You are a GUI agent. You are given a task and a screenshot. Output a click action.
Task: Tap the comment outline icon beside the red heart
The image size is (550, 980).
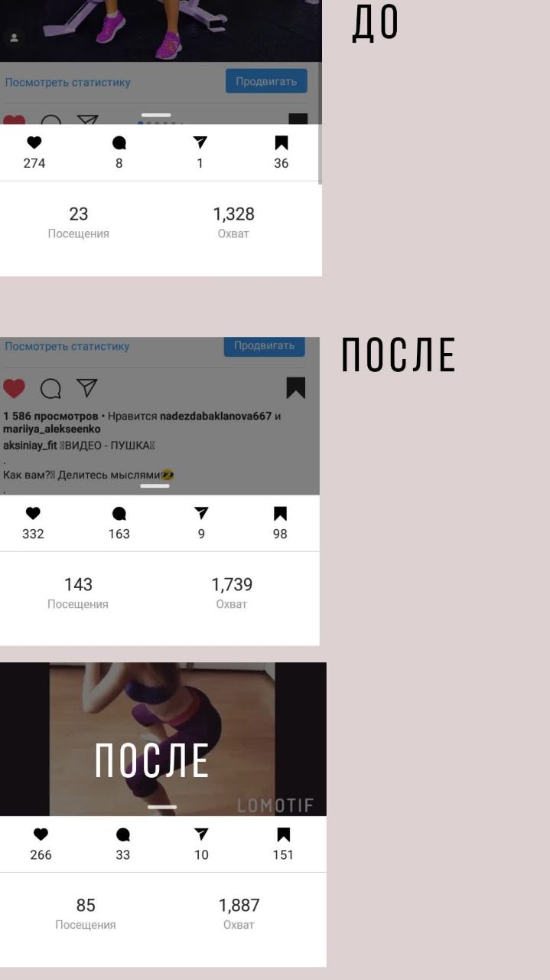point(50,388)
